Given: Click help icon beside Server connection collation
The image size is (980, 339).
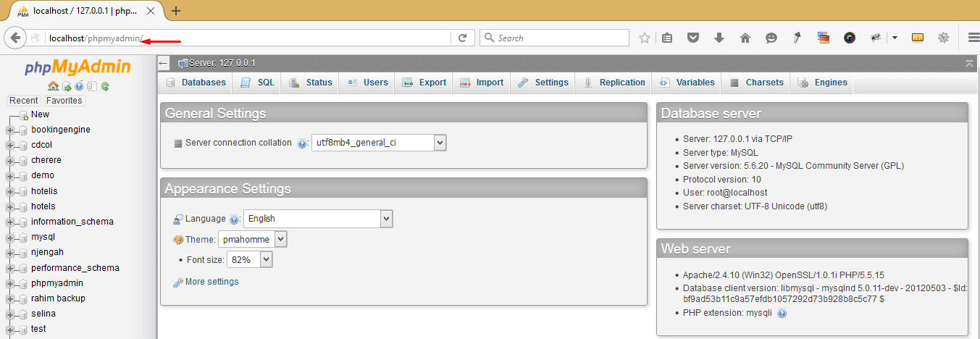Looking at the screenshot, I should pyautogui.click(x=303, y=143).
